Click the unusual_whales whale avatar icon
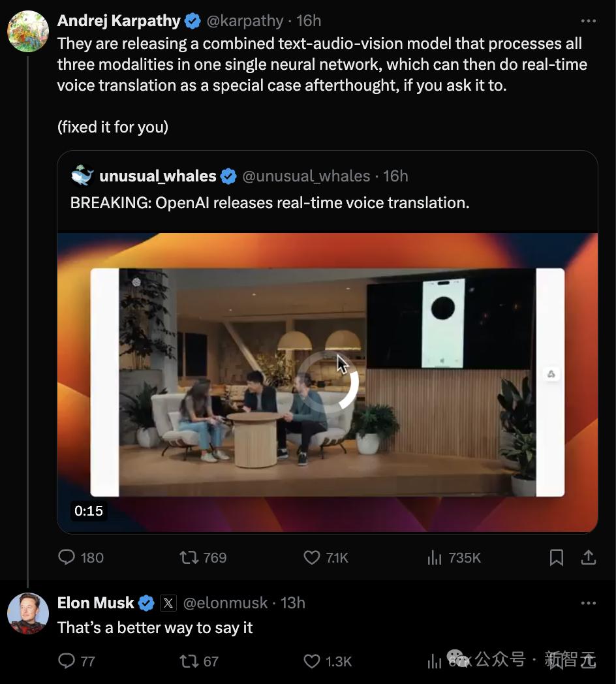This screenshot has height=684, width=616. tap(82, 176)
